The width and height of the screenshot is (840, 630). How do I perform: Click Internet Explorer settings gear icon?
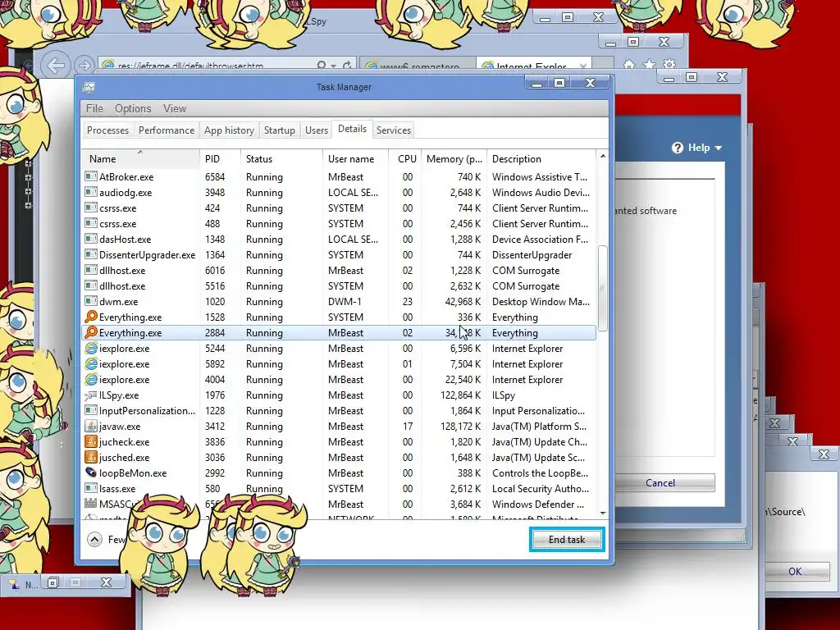point(669,64)
